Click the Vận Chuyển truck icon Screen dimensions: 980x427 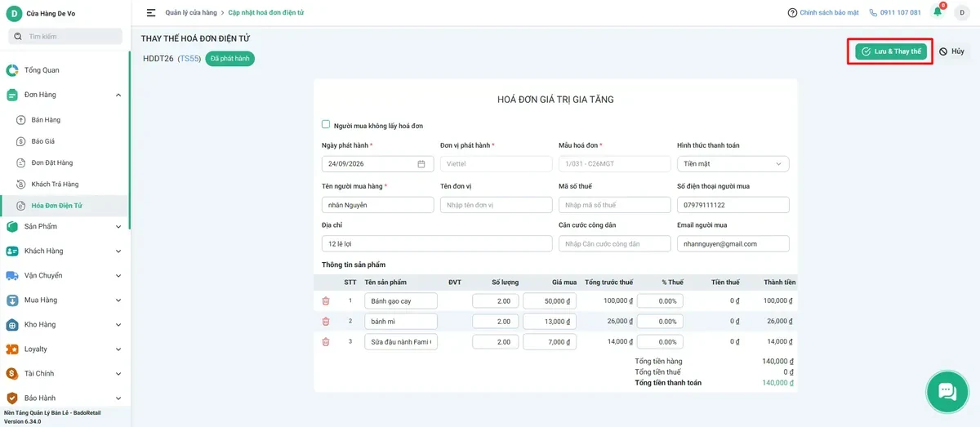click(x=12, y=275)
